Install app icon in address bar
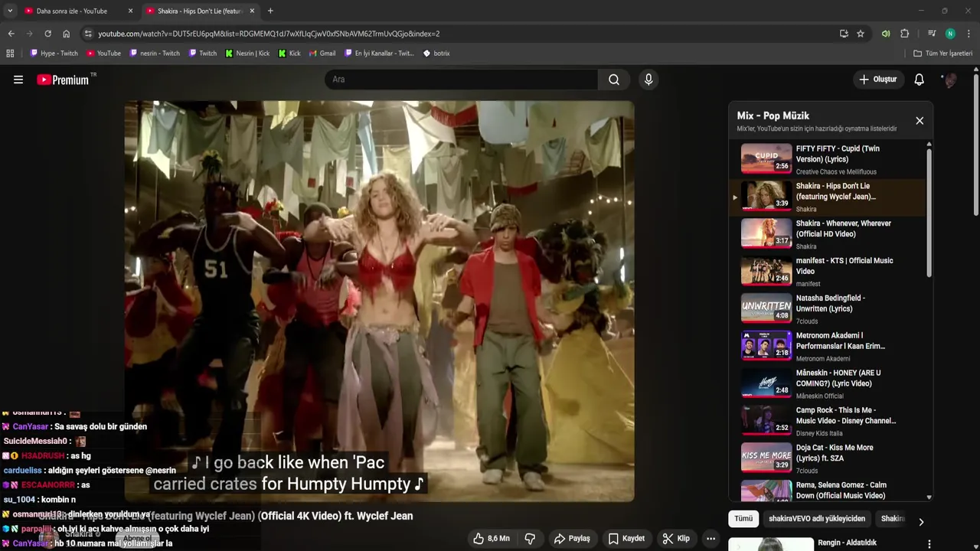The height and width of the screenshot is (551, 980). click(844, 34)
